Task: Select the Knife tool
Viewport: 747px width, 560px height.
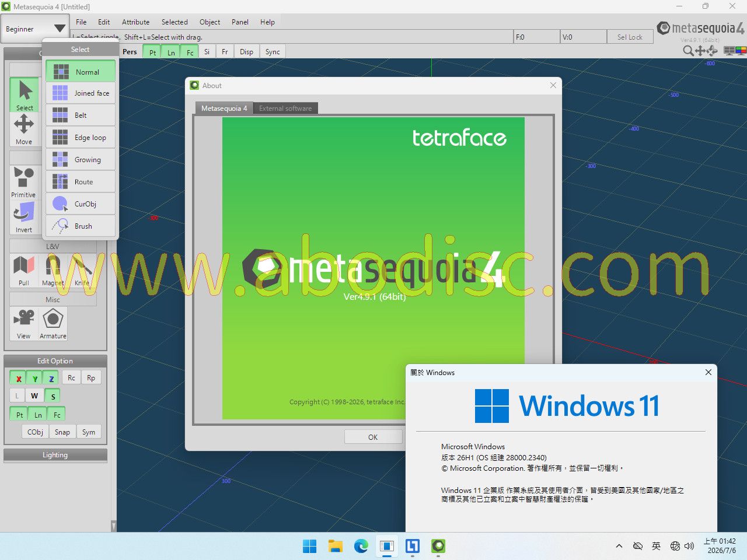Action: point(82,270)
